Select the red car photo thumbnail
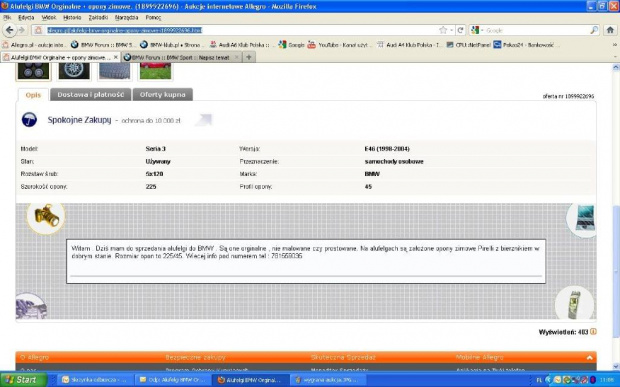Screen dimensions: 620x387 [x=155, y=71]
